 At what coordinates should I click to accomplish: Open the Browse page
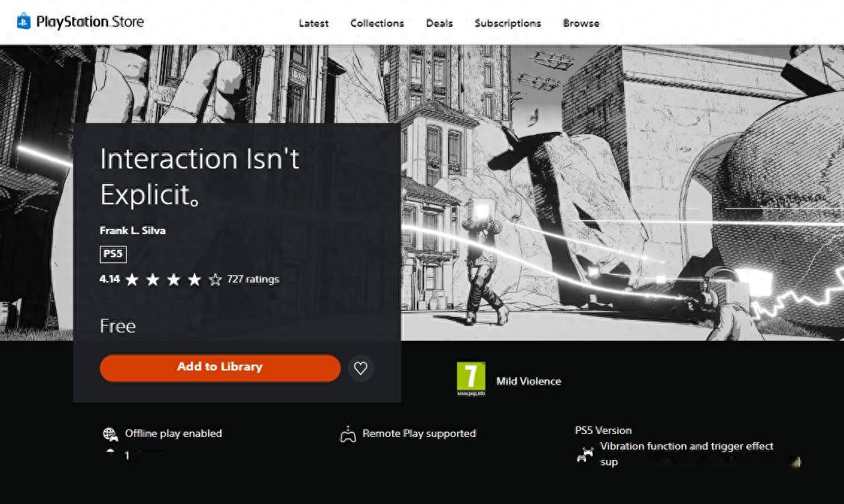coord(581,23)
